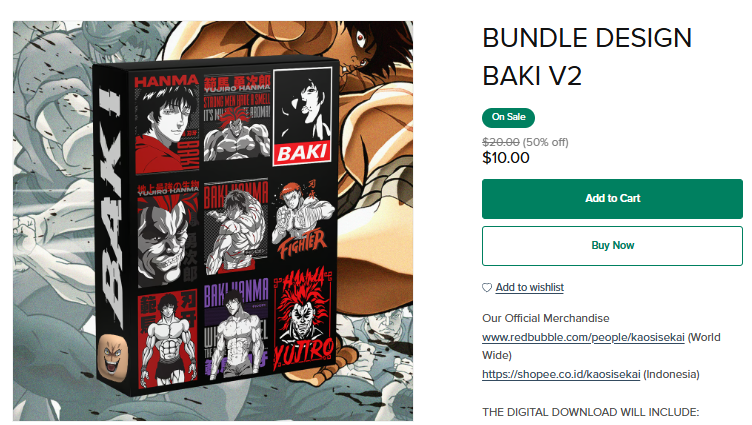Click the grey Yujiro face close-up tile
This screenshot has width=752, height=425.
167,236
